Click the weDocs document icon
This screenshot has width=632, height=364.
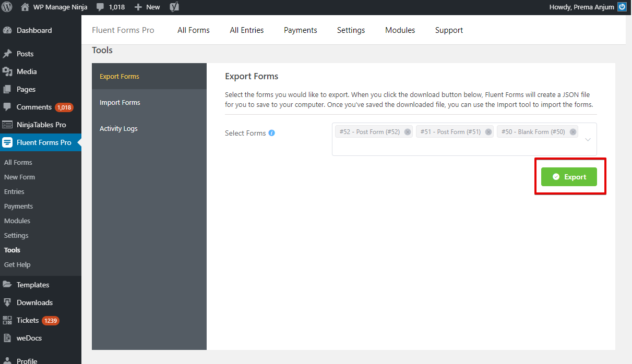pos(7,338)
